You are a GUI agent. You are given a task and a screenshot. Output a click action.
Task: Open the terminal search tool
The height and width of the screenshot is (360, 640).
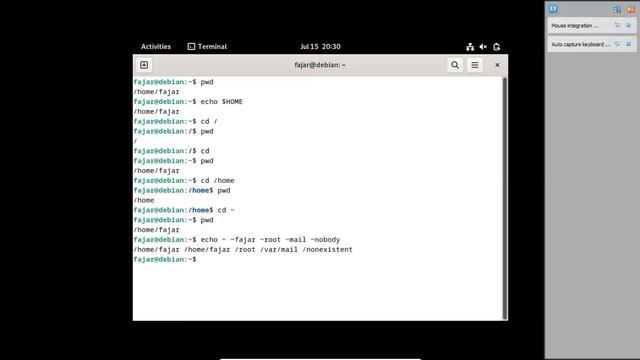point(455,65)
